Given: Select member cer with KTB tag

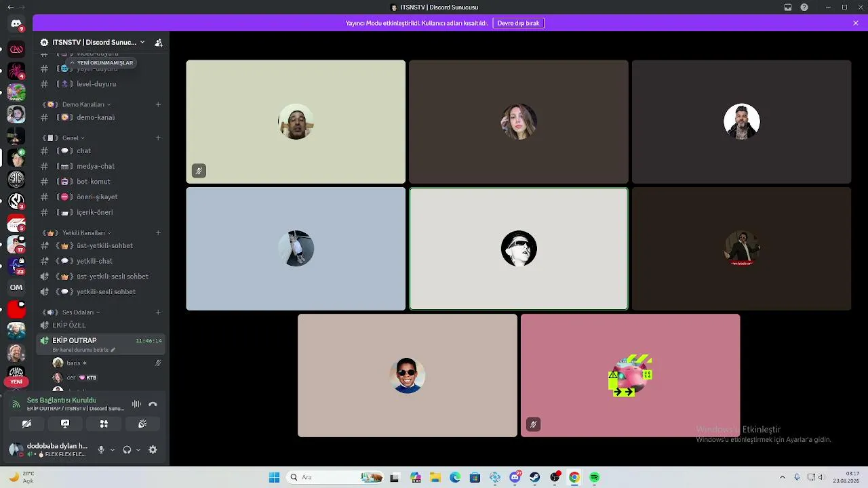Looking at the screenshot, I should pos(107,378).
